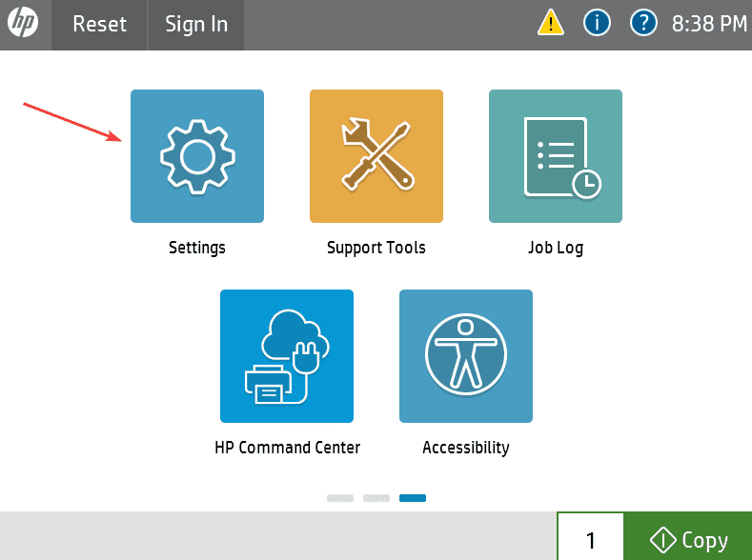Click the HP Command Center text label
Viewport: 752px width, 560px height.
287,448
